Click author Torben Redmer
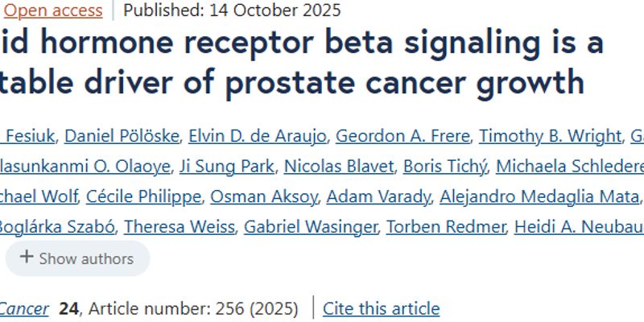 point(445,227)
